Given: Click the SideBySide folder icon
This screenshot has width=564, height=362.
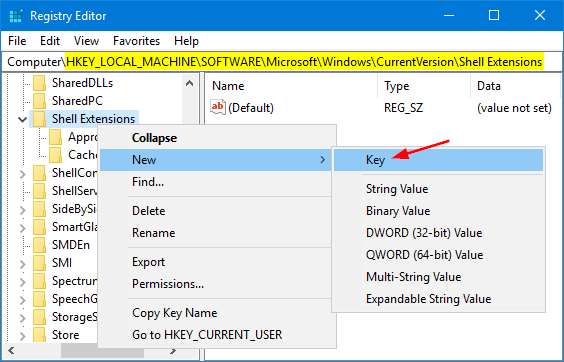Looking at the screenshot, I should coord(40,209).
